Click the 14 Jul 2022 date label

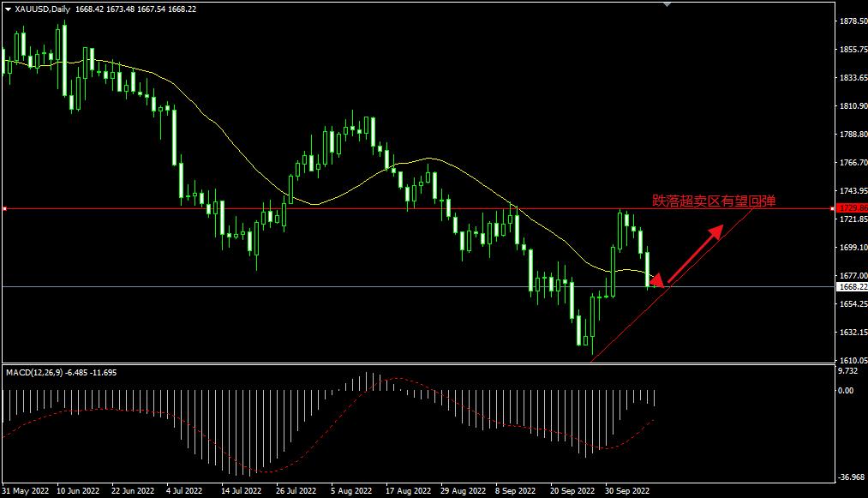point(242,491)
